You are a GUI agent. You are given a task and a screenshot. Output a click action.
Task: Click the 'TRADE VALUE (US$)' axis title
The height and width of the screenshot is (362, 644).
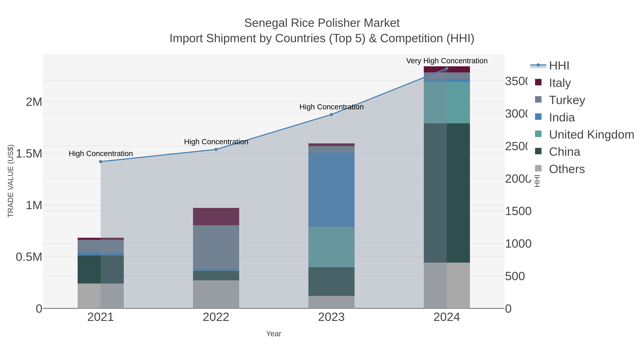click(x=11, y=181)
